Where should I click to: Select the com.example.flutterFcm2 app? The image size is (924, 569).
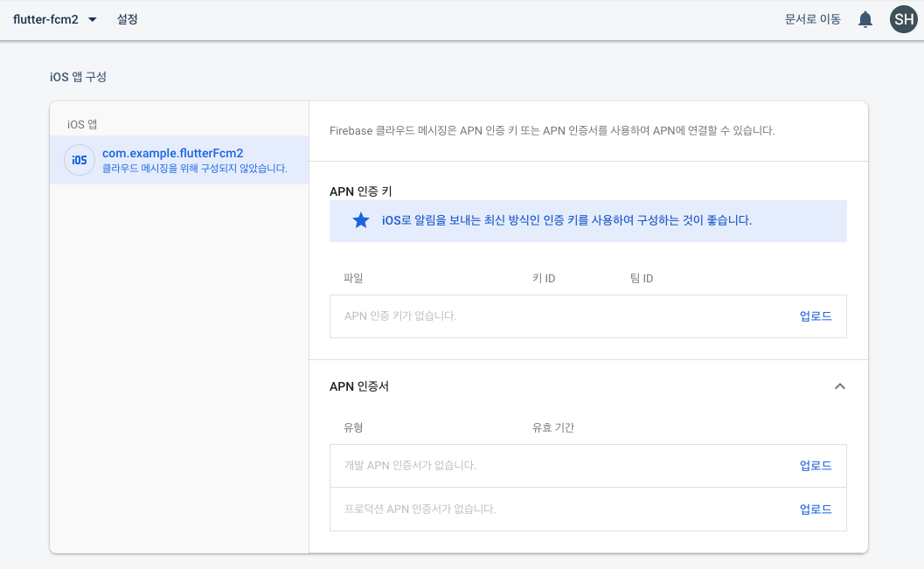(179, 160)
